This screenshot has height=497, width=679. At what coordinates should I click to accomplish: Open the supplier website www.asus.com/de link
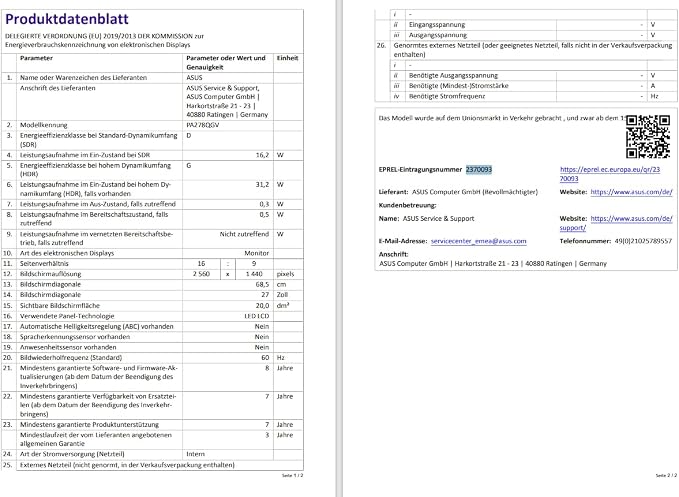tap(631, 192)
